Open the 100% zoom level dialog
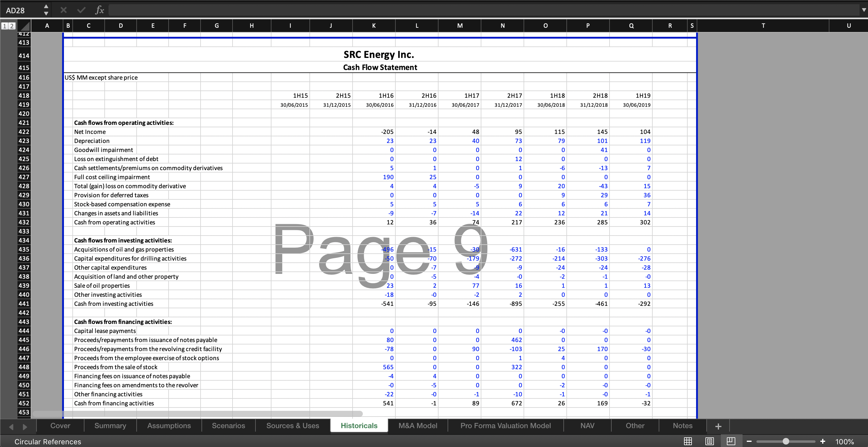This screenshot has height=447, width=868. (844, 442)
